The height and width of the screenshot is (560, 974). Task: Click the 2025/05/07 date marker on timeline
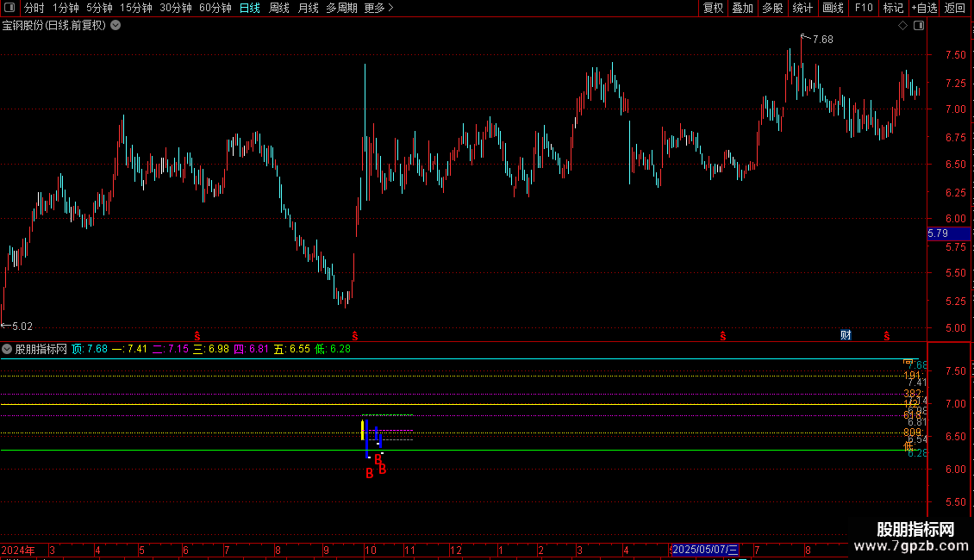tap(704, 550)
